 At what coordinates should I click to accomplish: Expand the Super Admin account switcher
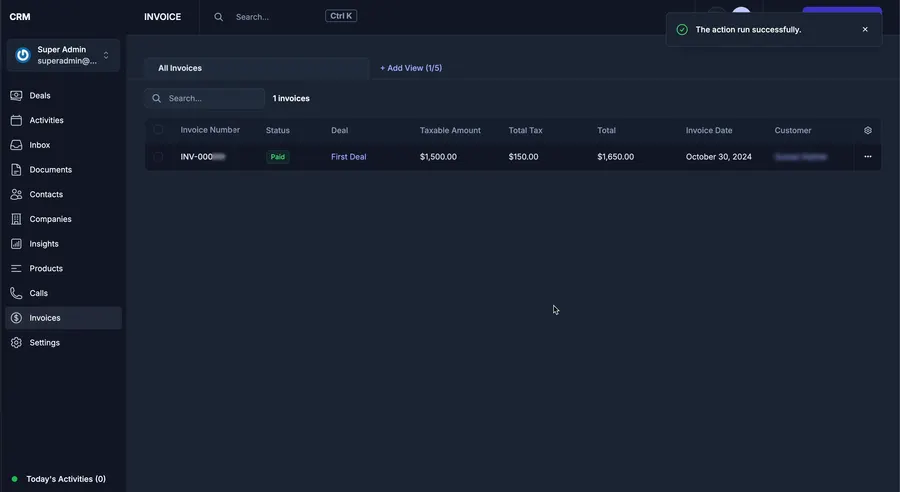[x=63, y=55]
